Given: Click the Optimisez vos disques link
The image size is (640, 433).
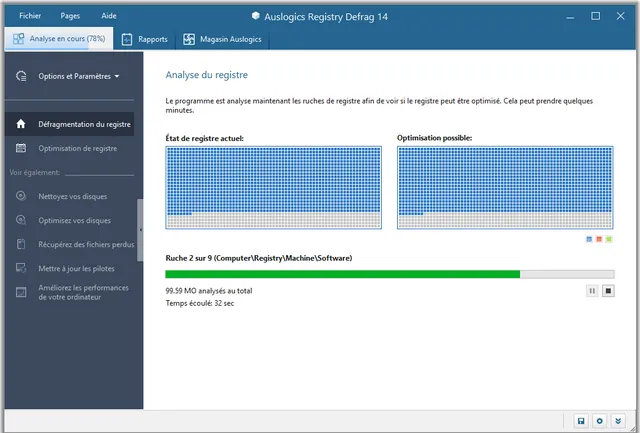Looking at the screenshot, I should tap(74, 221).
